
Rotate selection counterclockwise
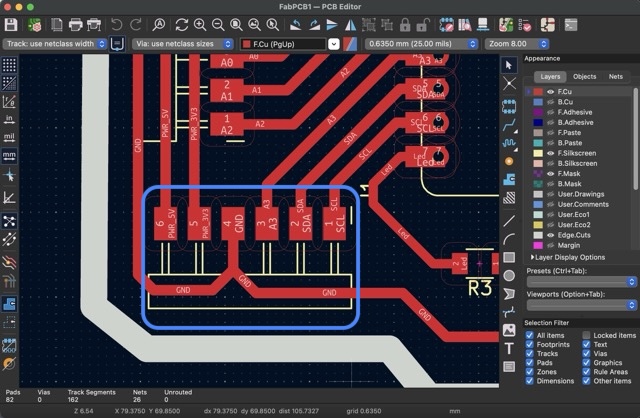[296, 25]
